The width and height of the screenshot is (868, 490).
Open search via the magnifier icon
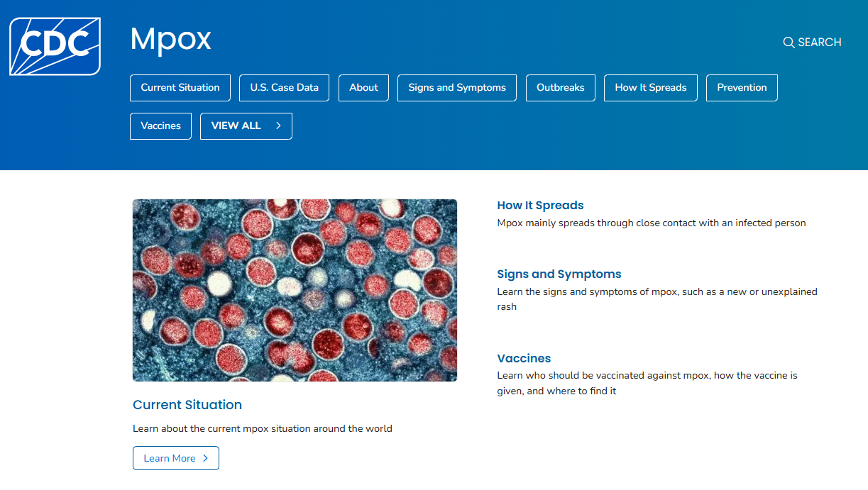pyautogui.click(x=788, y=43)
